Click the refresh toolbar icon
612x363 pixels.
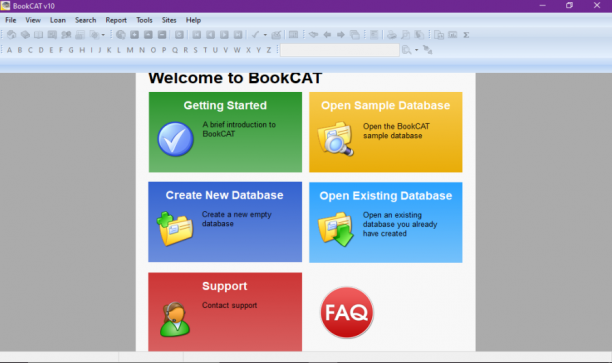coord(179,35)
